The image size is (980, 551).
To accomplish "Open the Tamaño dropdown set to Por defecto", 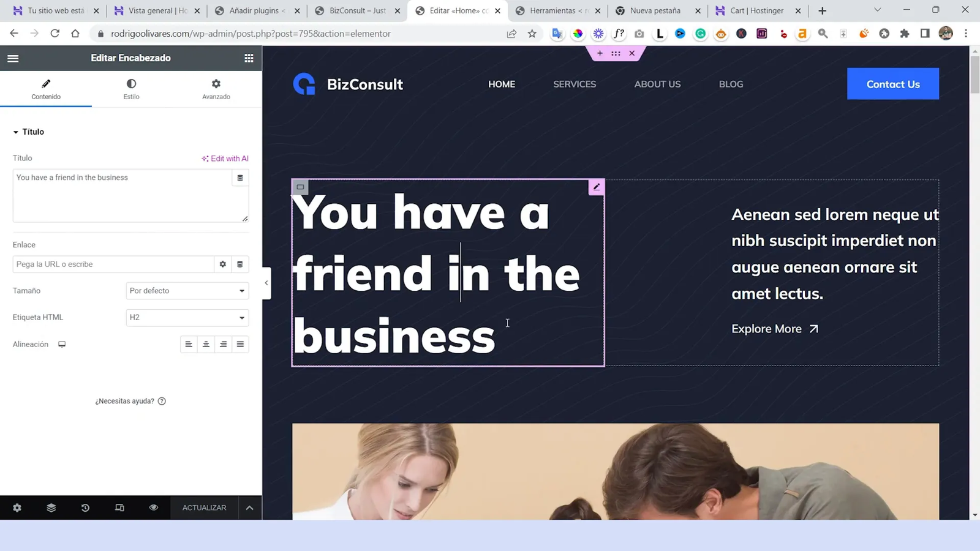I will pyautogui.click(x=187, y=290).
